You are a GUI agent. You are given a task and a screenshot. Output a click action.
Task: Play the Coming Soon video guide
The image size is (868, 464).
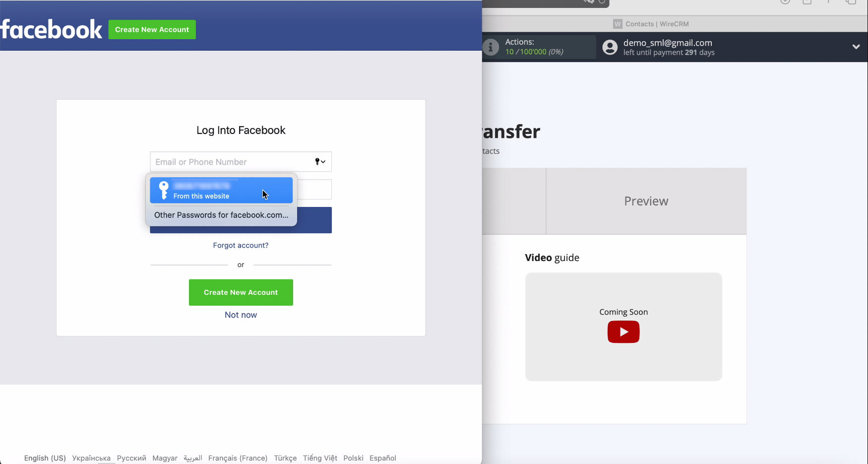[623, 332]
